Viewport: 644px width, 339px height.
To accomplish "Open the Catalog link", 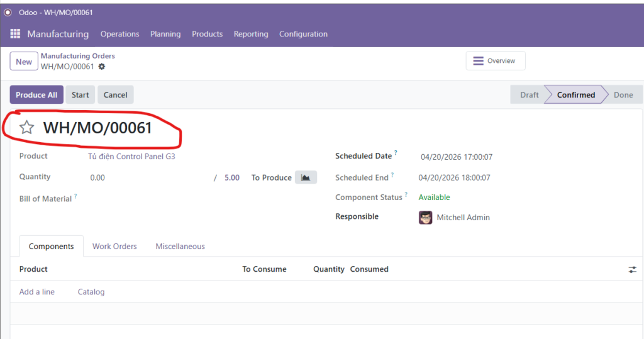I will [x=91, y=292].
